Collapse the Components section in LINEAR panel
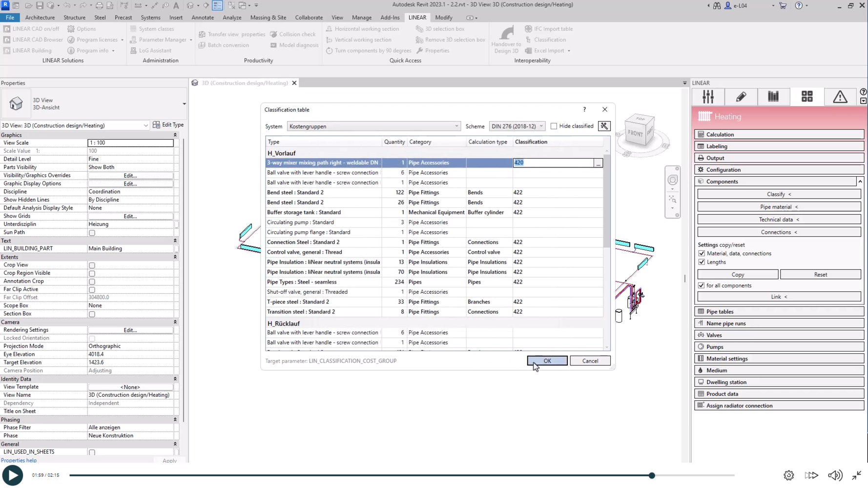This screenshot has height=488, width=868. (x=860, y=182)
